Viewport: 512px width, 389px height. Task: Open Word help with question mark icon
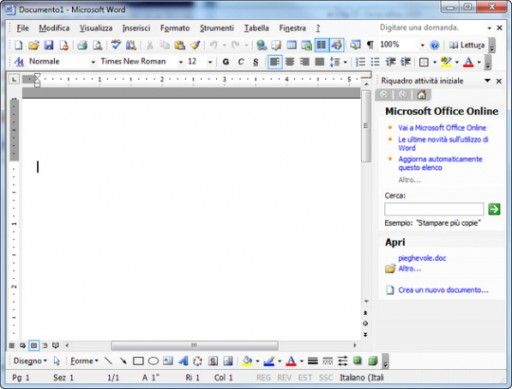coord(435,45)
